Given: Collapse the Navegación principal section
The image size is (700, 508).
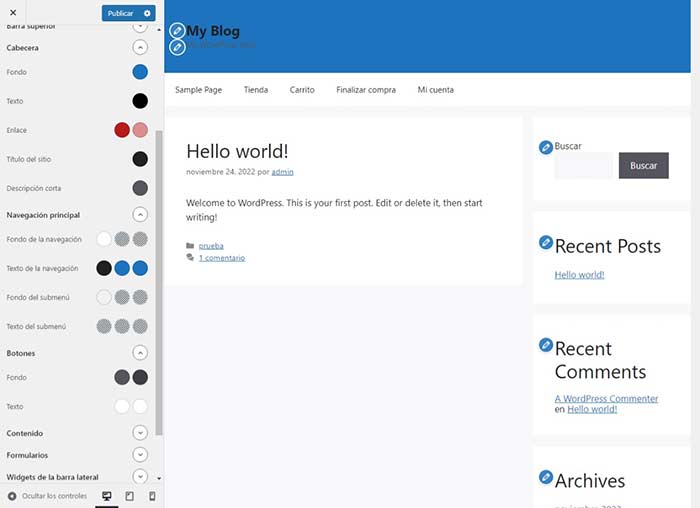Looking at the screenshot, I should pyautogui.click(x=140, y=214).
